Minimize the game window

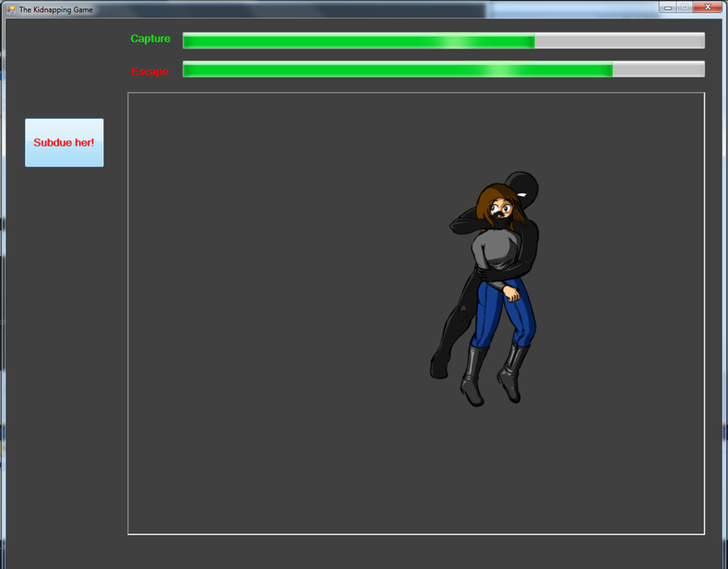coord(668,7)
